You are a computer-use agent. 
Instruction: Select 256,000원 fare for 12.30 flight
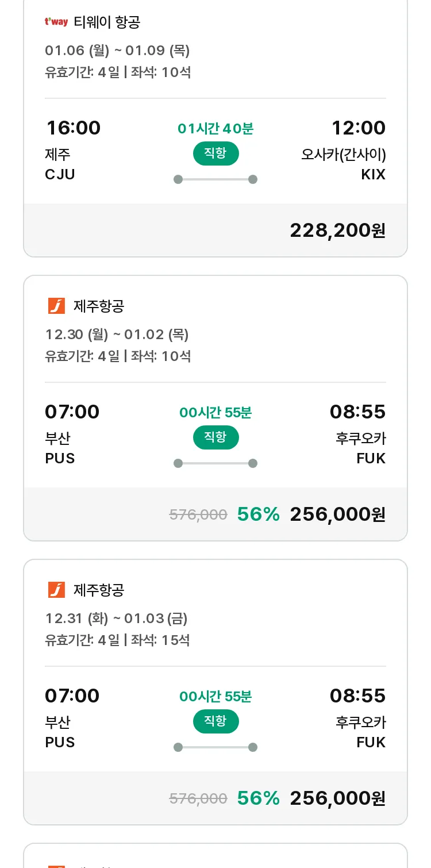tap(337, 514)
